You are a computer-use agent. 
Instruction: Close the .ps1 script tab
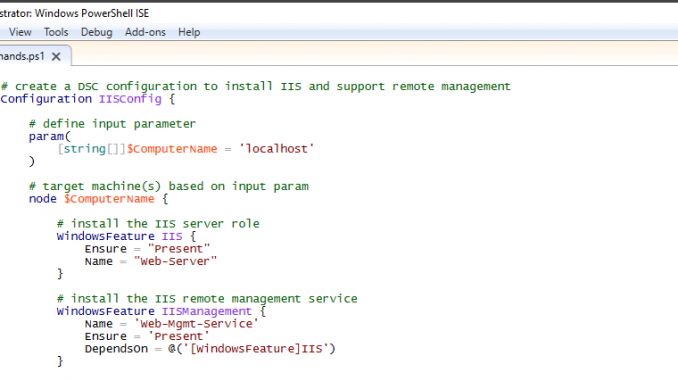click(x=56, y=57)
